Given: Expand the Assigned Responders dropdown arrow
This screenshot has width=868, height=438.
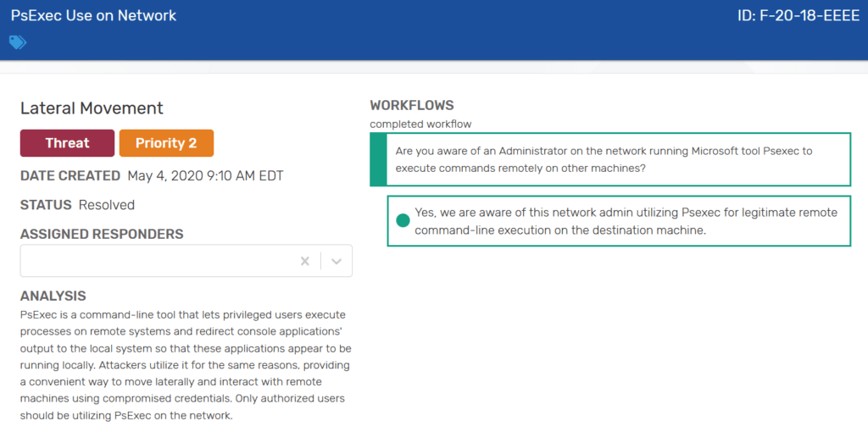Looking at the screenshot, I should pyautogui.click(x=337, y=261).
